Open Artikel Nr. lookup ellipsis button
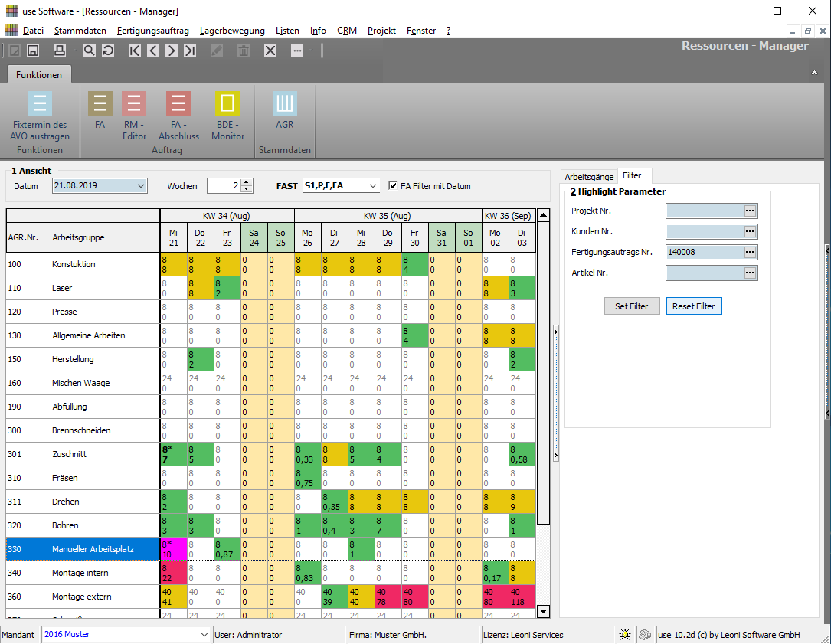The height and width of the screenshot is (644, 831). pos(749,273)
